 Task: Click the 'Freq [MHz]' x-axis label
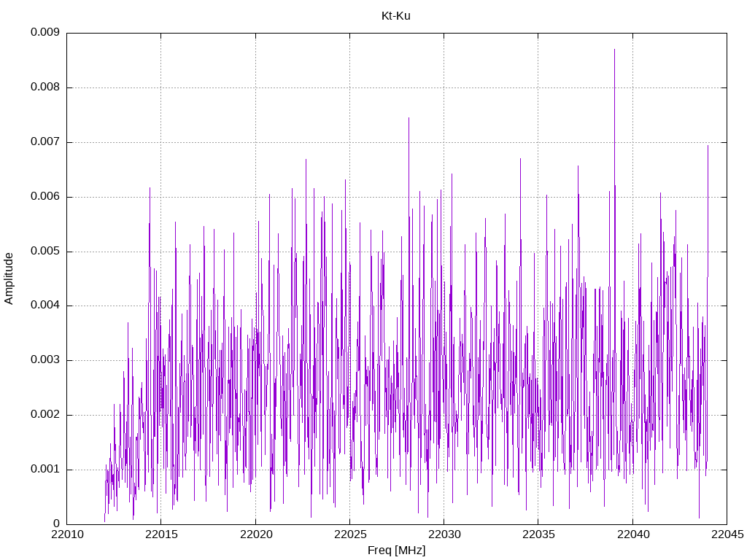click(x=396, y=550)
